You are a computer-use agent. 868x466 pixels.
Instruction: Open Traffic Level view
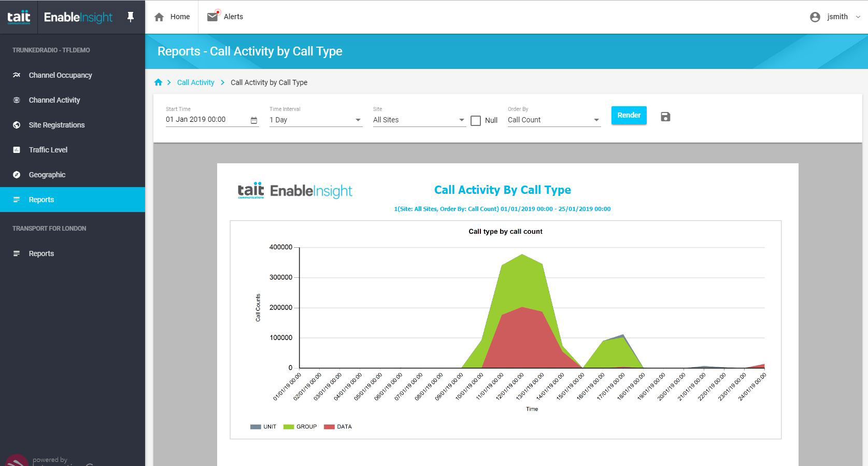click(48, 150)
